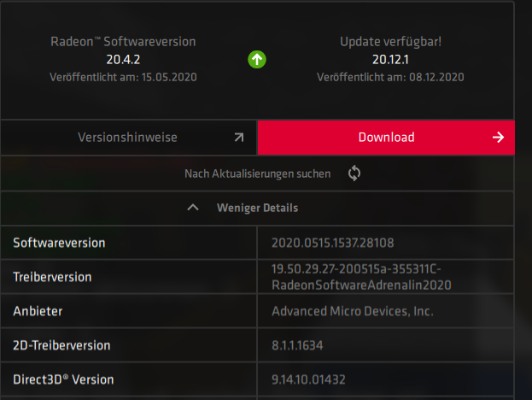Select available update version 20.12.1

click(x=390, y=60)
